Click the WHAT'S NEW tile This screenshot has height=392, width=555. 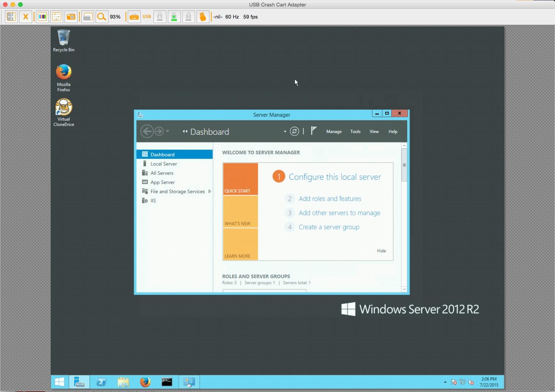click(x=240, y=212)
